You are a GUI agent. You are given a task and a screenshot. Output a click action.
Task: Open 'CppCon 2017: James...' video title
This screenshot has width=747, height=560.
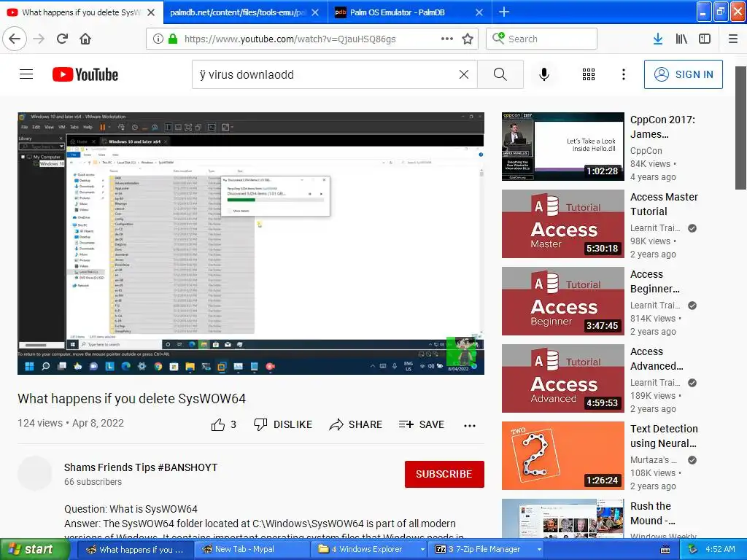662,127
